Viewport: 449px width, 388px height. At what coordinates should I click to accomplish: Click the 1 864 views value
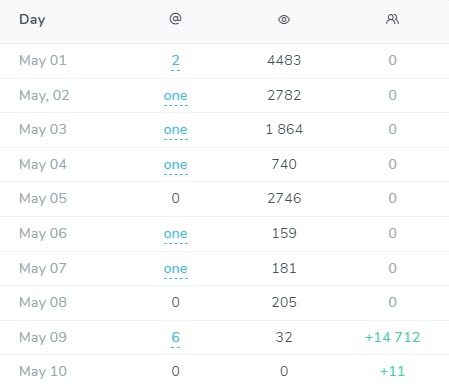pyautogui.click(x=284, y=129)
